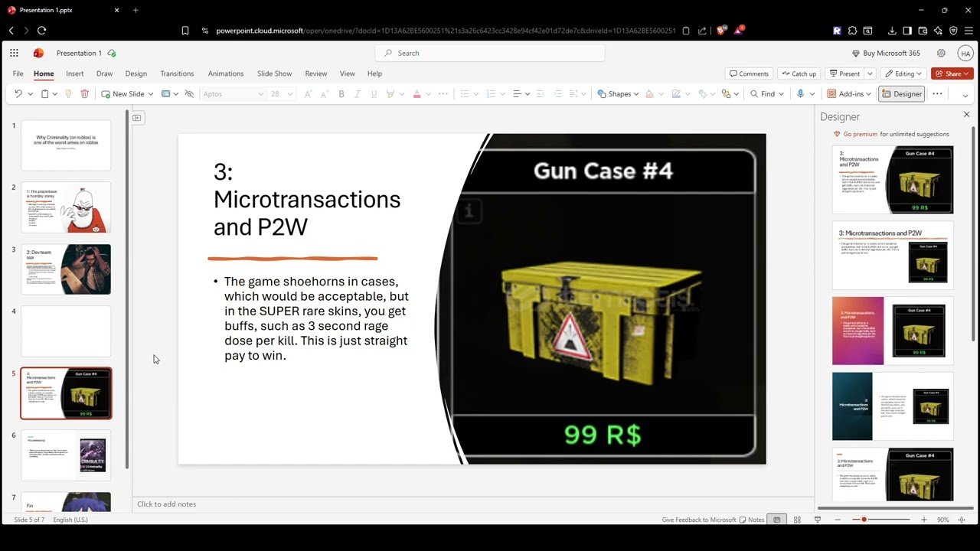
Task: Toggle Italic formatting
Action: (358, 94)
